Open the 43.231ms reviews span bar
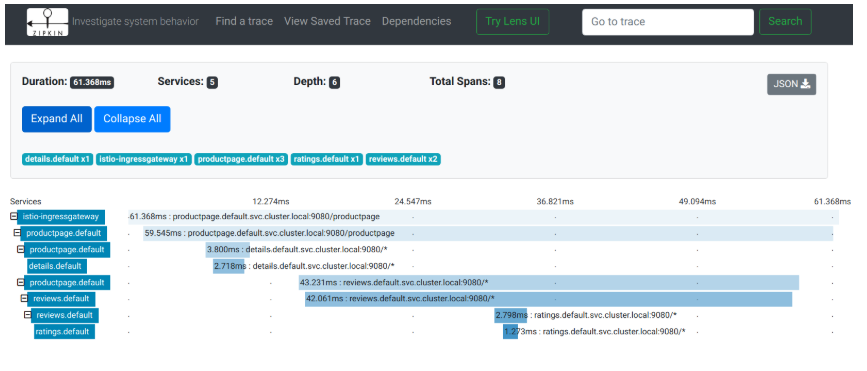 pos(549,283)
